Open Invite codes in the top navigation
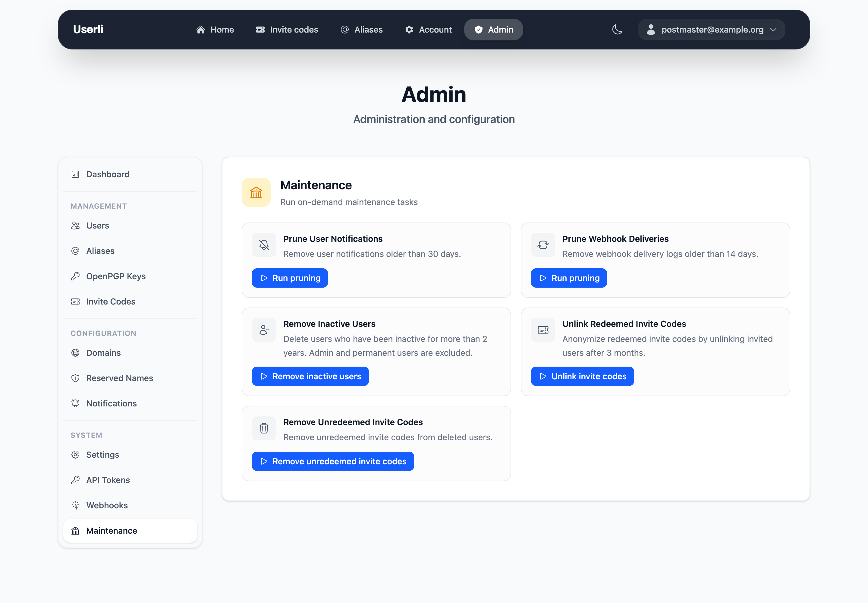The height and width of the screenshot is (603, 868). tap(287, 30)
